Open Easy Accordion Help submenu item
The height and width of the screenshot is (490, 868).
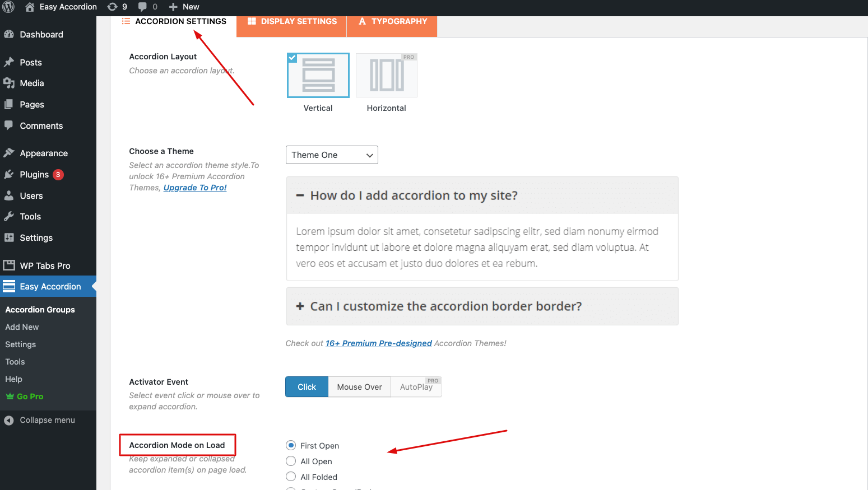coord(14,379)
